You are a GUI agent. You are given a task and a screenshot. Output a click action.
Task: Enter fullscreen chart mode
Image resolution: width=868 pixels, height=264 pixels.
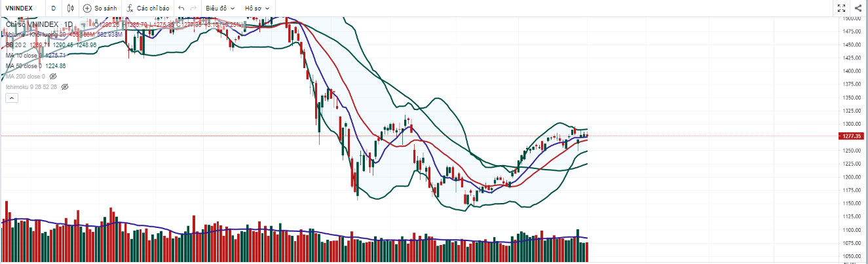coord(842,9)
